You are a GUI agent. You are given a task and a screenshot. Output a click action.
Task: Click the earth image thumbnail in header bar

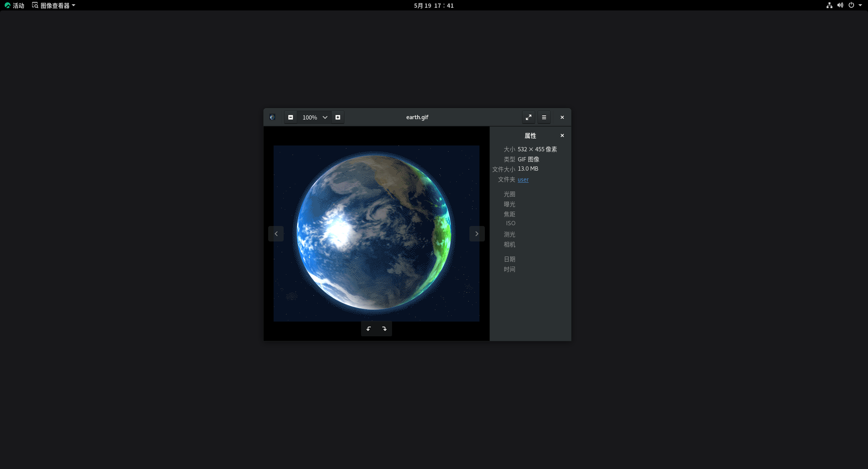pyautogui.click(x=272, y=117)
